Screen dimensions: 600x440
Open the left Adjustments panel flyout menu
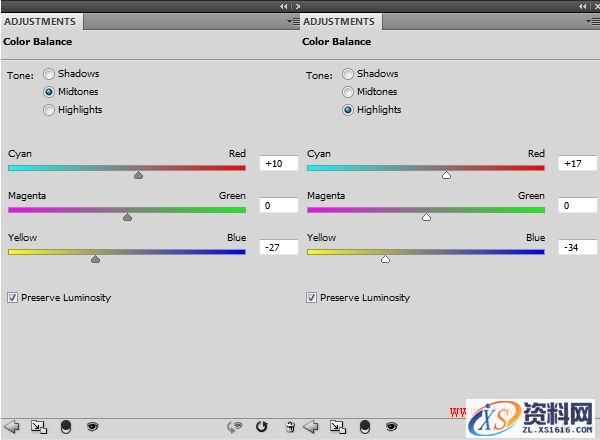291,21
